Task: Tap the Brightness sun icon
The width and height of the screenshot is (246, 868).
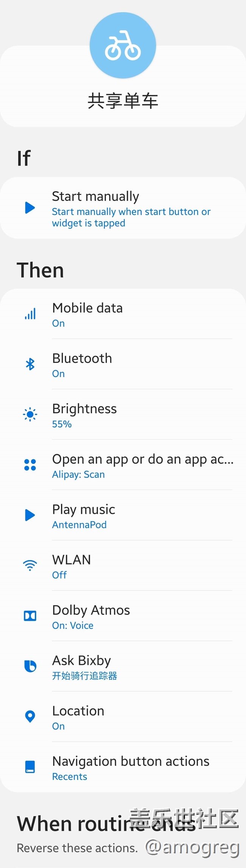Action: point(30,415)
